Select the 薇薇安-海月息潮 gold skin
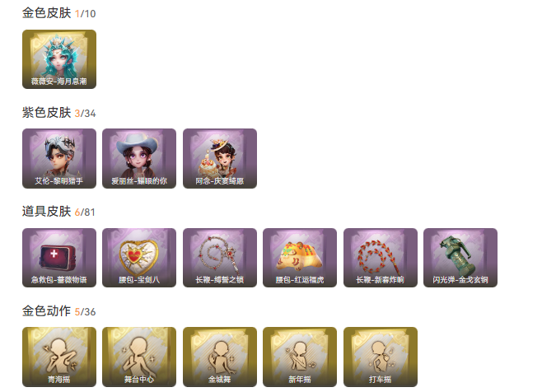 59,59
